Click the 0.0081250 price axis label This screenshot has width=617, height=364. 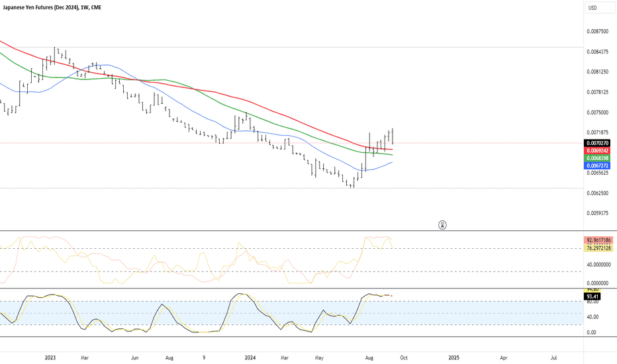597,72
